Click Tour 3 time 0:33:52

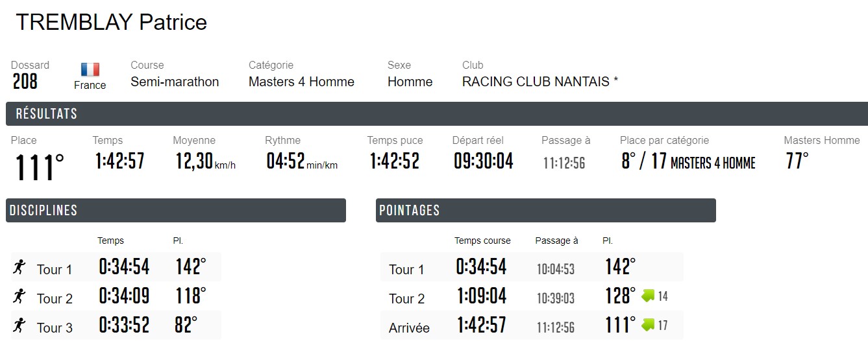124,325
